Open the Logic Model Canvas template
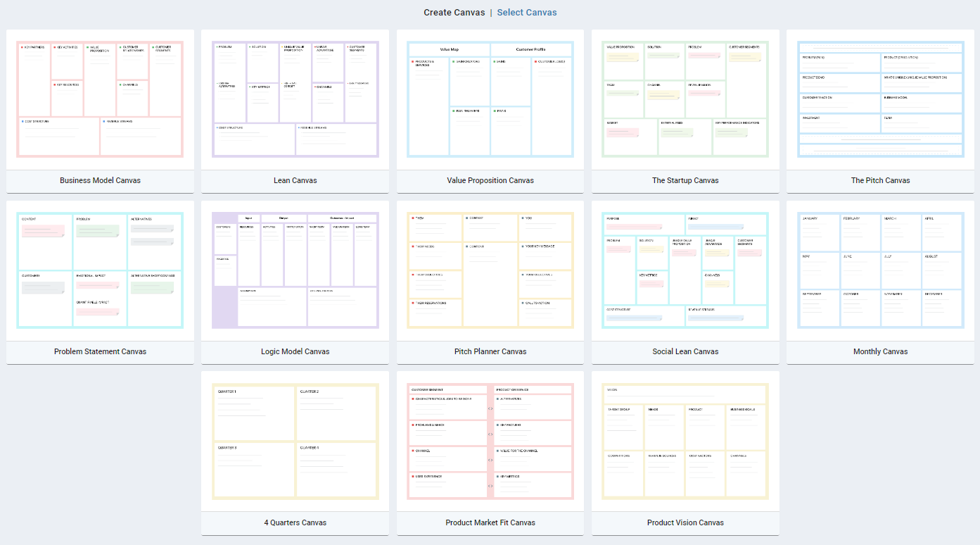The width and height of the screenshot is (980, 545). point(294,270)
